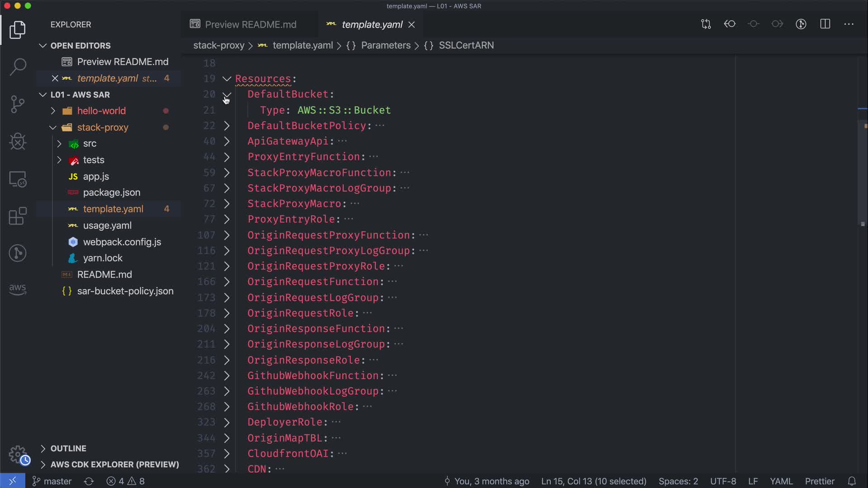Click the split editor right icon
The image size is (868, 488).
pyautogui.click(x=825, y=24)
